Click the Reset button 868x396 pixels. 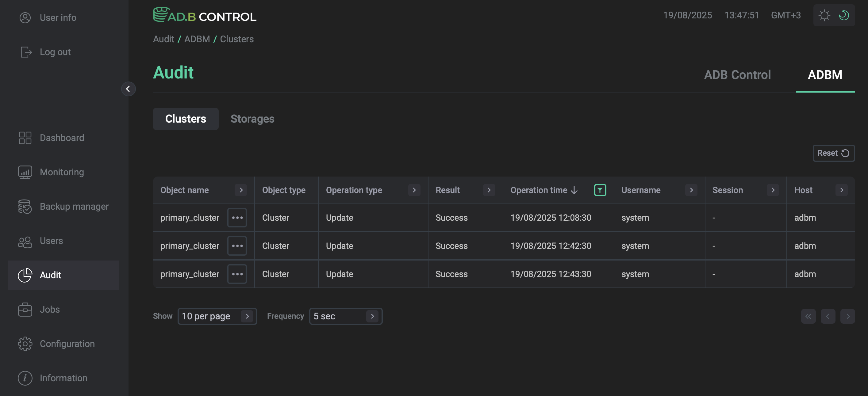pyautogui.click(x=833, y=153)
